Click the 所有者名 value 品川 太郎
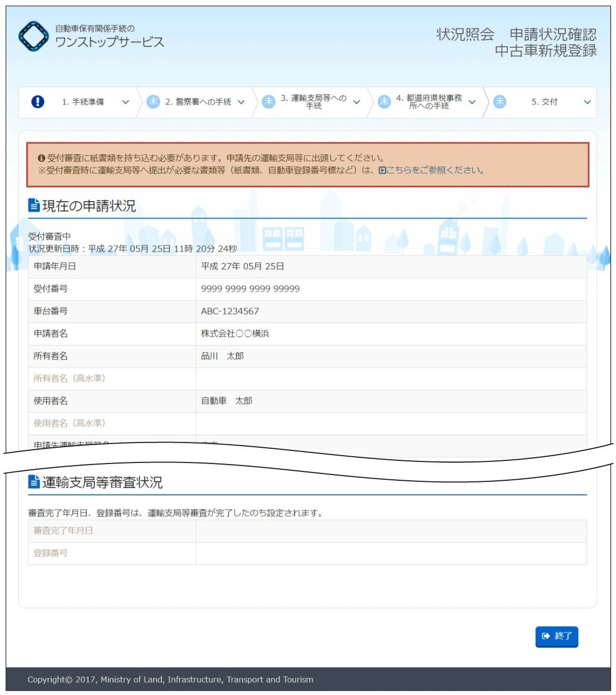The height and width of the screenshot is (695, 616). [222, 356]
